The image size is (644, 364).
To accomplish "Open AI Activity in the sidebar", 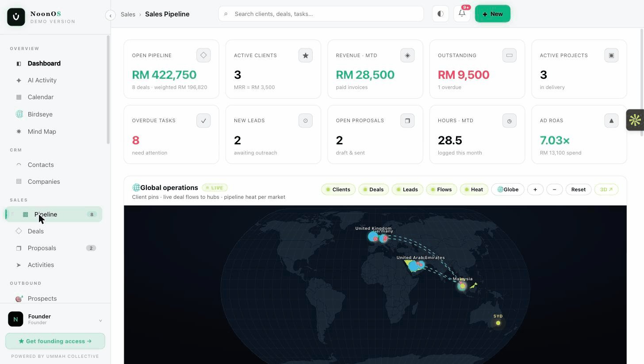I will pos(55,80).
